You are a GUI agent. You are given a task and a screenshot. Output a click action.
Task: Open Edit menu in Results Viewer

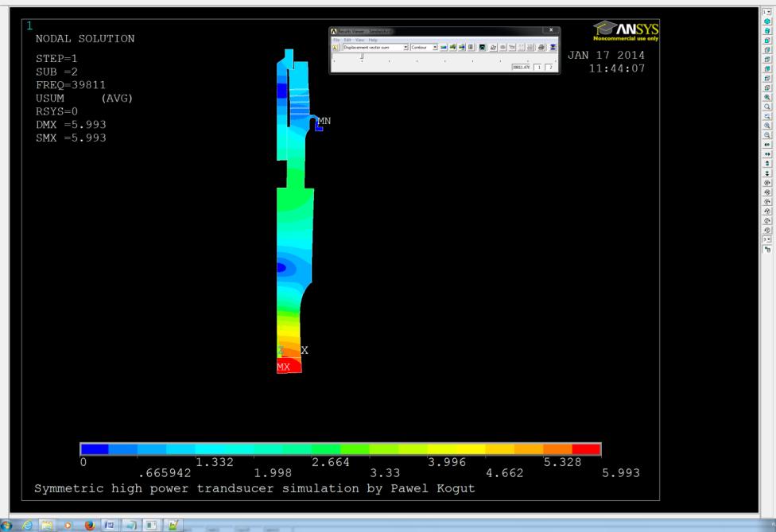347,40
